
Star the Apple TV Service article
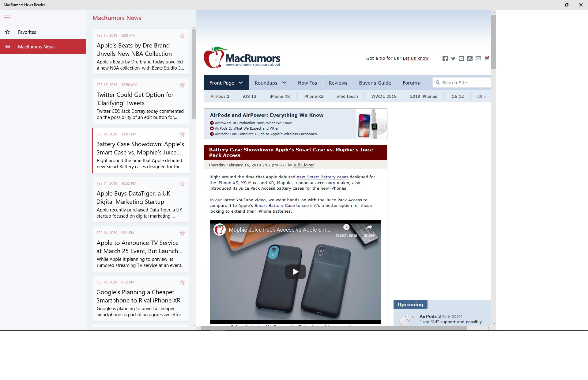pos(182,233)
